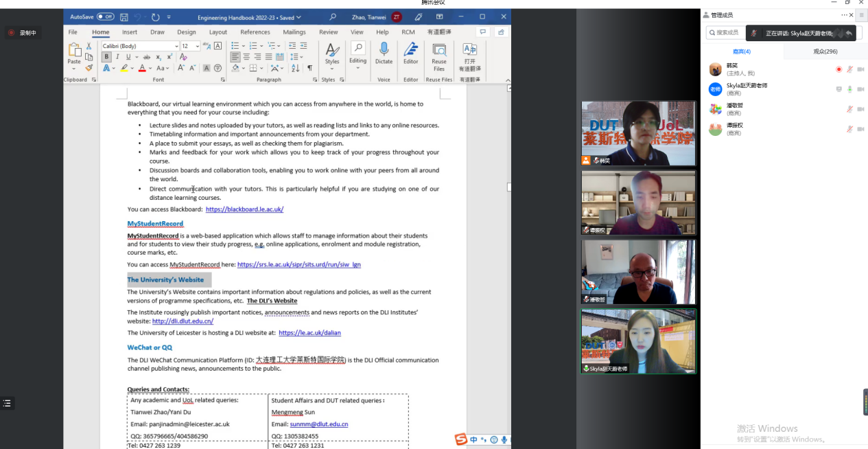Screen dimensions: 868x449
Task: Select the Format Painter brush icon
Action: click(89, 68)
